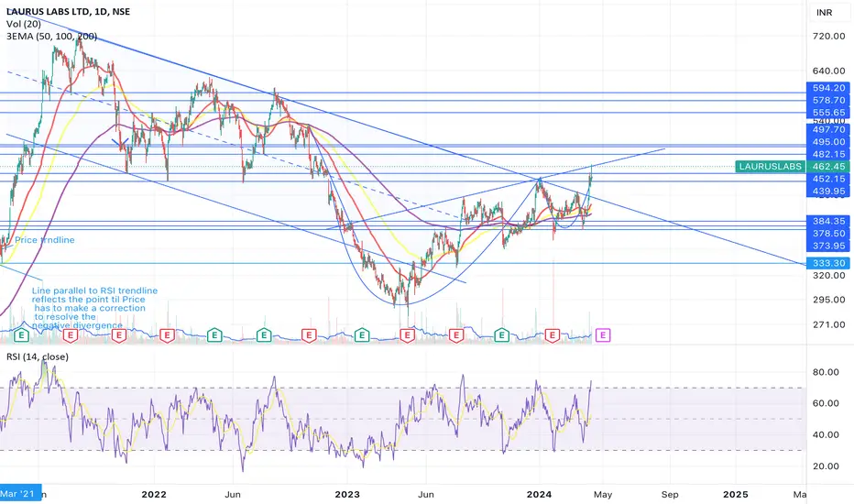Click the 320.00 price axis value

tap(828, 275)
